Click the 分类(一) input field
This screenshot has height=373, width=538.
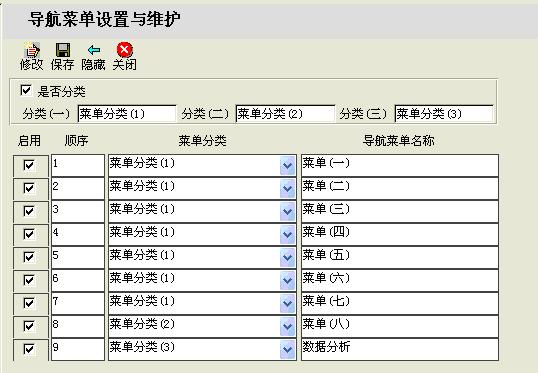point(127,114)
